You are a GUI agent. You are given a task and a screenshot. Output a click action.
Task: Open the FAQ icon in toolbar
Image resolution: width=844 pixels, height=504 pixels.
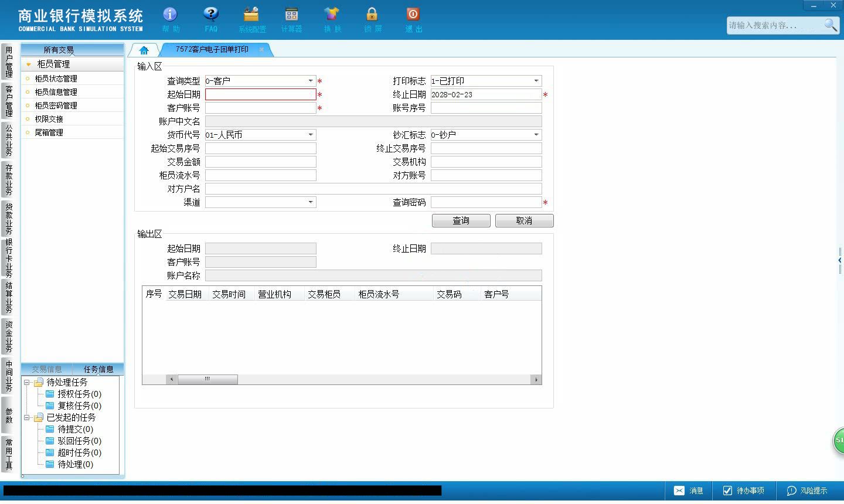tap(211, 19)
